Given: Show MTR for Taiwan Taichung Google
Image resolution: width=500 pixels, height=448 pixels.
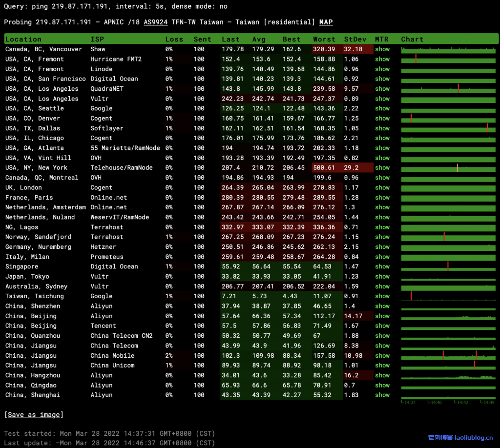Looking at the screenshot, I should point(382,296).
